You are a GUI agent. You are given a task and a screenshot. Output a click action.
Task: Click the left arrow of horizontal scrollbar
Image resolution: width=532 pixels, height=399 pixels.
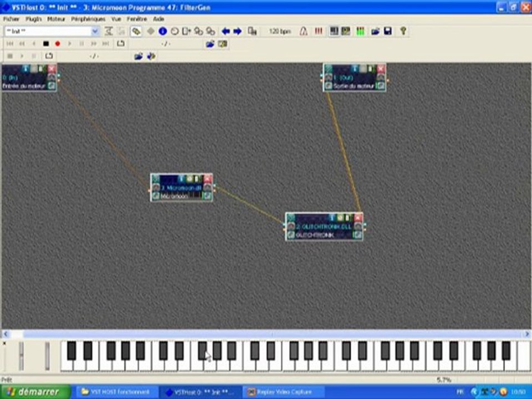click(6, 334)
